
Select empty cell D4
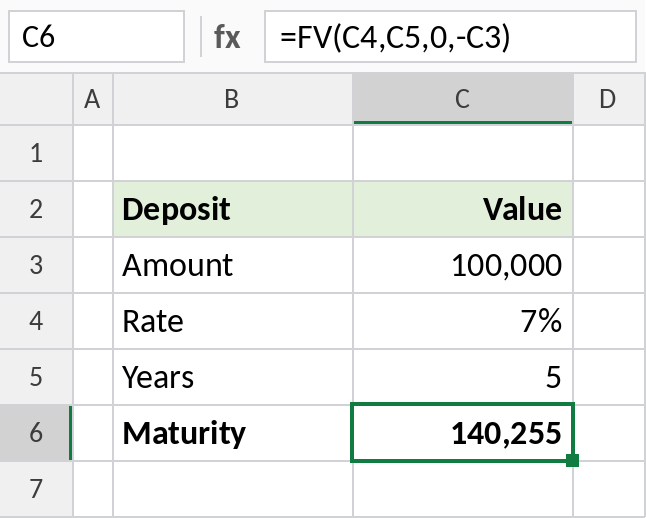tap(610, 321)
